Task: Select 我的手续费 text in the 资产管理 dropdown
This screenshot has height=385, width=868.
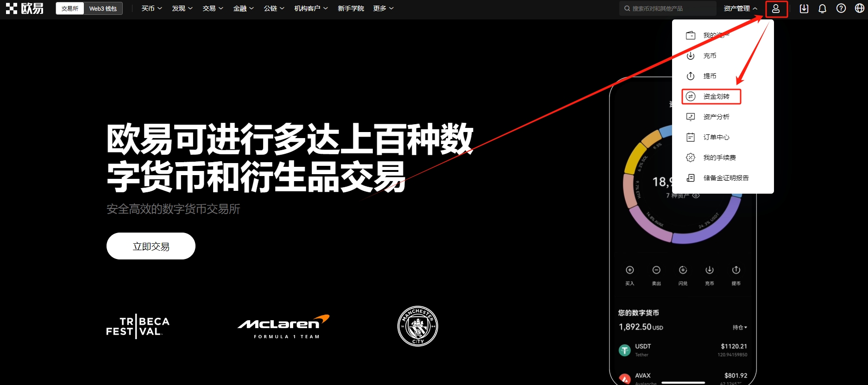Action: coord(719,158)
